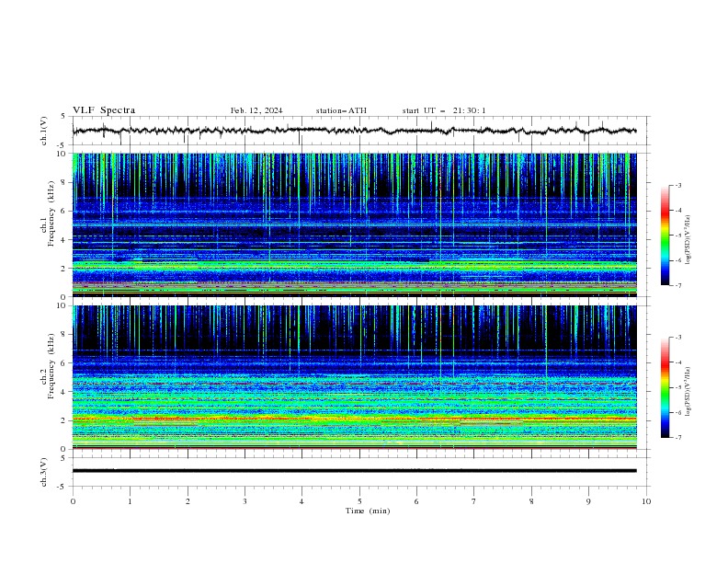Click time axis tick label "10" at bottom right
This screenshot has width=728, height=563.
pos(646,501)
